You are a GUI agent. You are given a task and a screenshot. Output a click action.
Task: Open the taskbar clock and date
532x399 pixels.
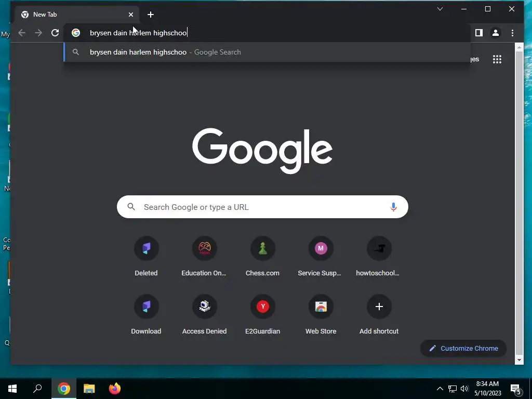[x=487, y=389]
